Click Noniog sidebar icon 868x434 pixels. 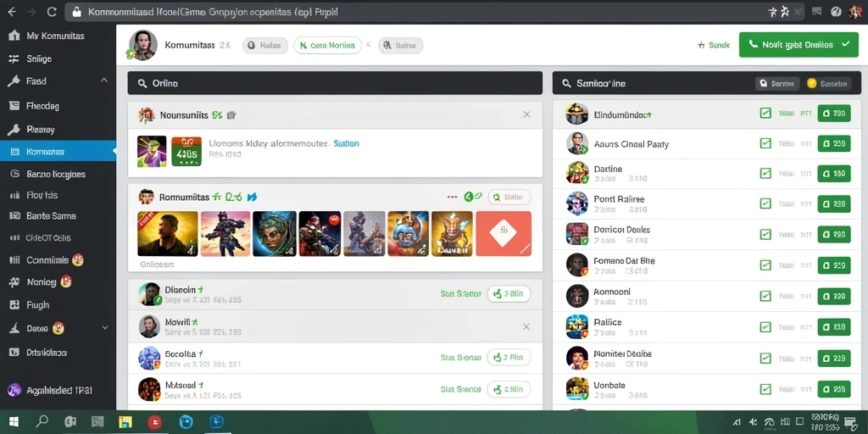pos(15,282)
